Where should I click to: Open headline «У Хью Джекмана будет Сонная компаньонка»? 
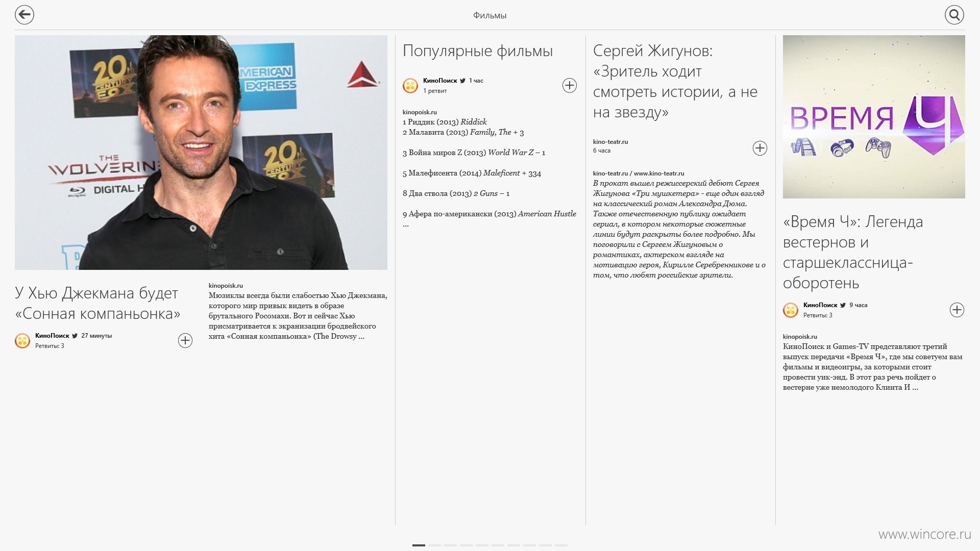coord(97,303)
